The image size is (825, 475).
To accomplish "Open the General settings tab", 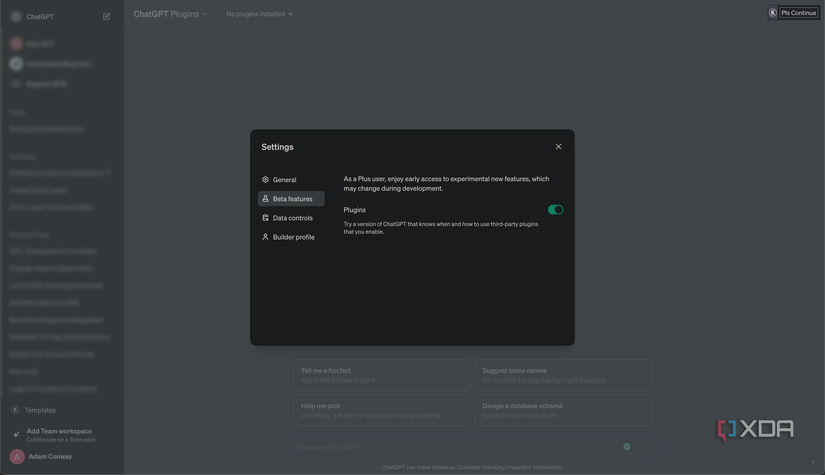I will (291, 179).
